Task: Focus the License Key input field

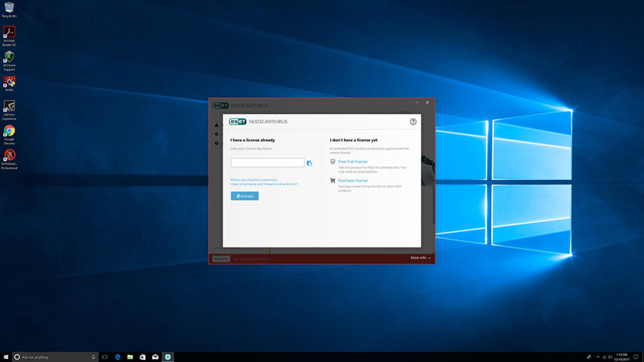Action: pos(268,163)
